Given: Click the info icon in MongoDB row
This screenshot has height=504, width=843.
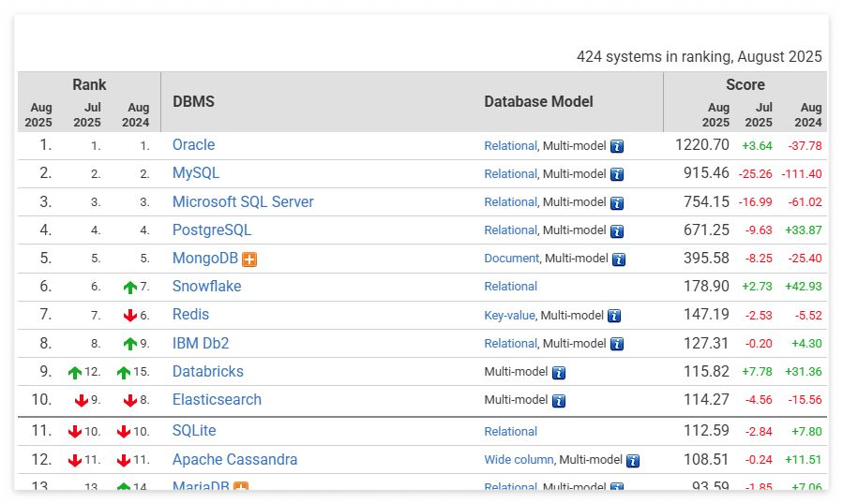Looking at the screenshot, I should tap(619, 259).
